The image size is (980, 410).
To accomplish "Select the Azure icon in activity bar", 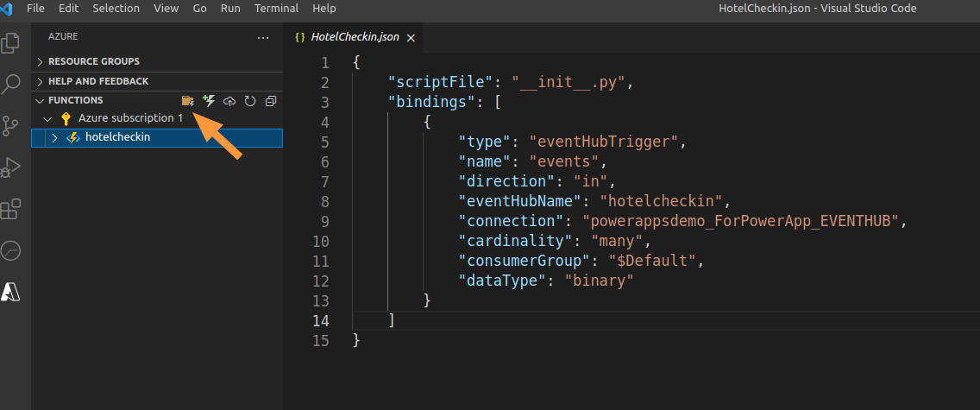I will pos(10,292).
